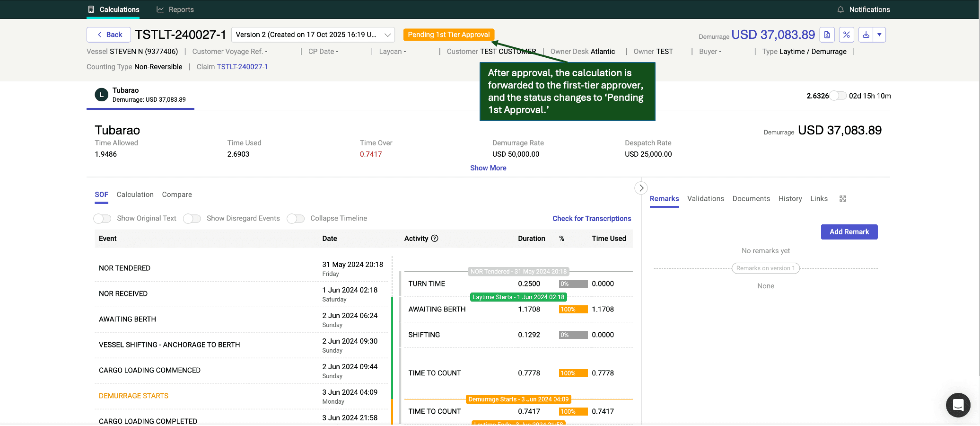Screen dimensions: 980x426
Task: Open the Reports tab
Action: [175, 9]
